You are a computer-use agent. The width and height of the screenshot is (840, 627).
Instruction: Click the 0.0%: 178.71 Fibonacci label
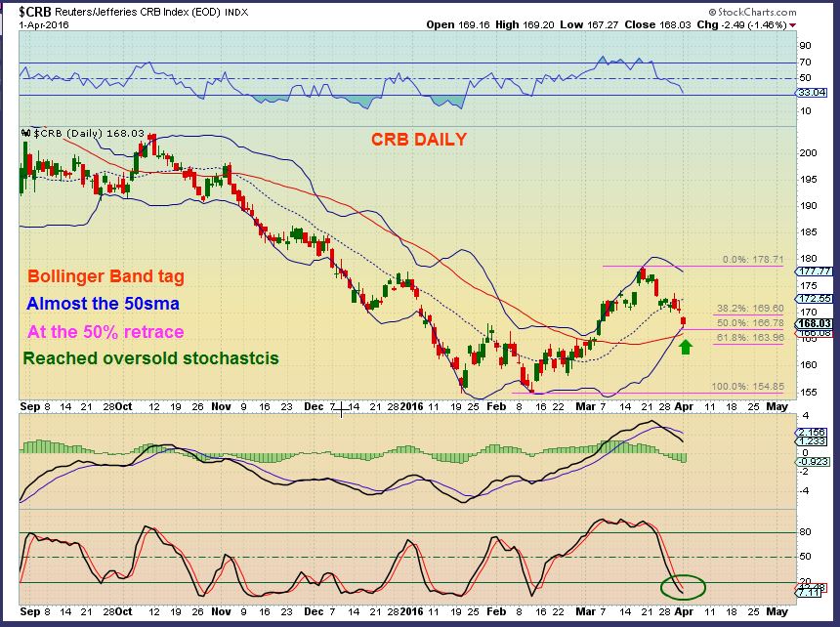coord(753,260)
